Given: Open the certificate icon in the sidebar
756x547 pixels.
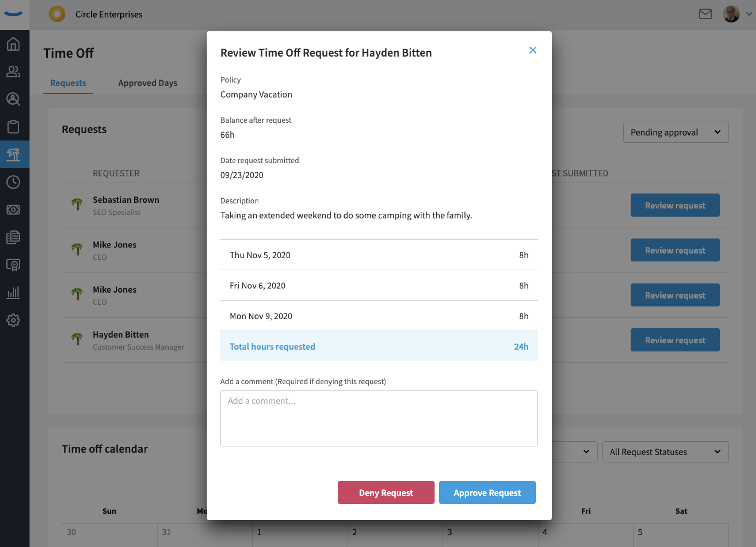Looking at the screenshot, I should 13,265.
